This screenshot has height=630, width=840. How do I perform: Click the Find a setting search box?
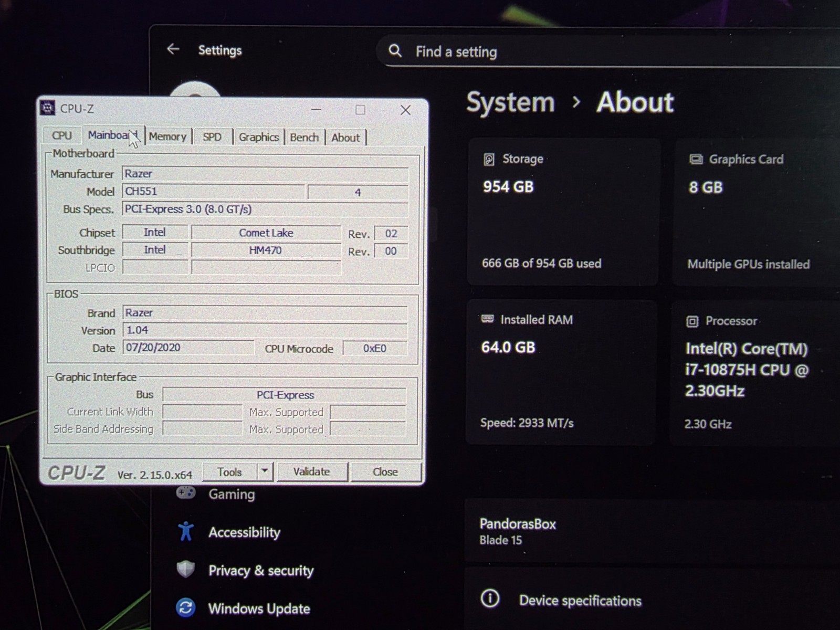point(609,51)
